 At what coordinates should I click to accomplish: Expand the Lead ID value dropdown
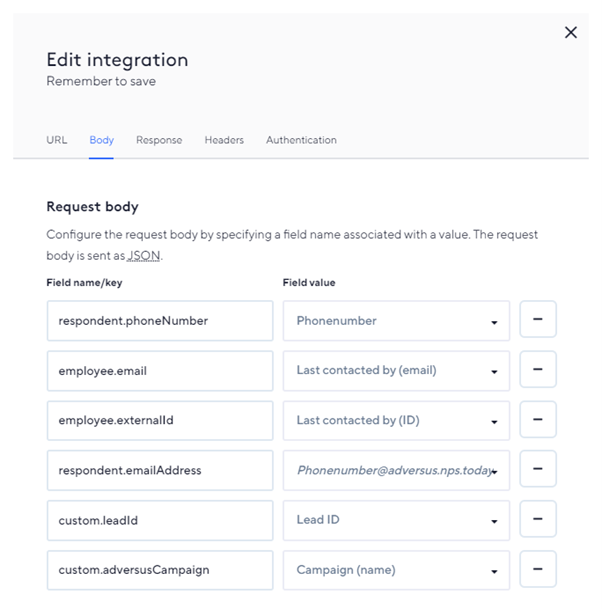[x=396, y=521]
